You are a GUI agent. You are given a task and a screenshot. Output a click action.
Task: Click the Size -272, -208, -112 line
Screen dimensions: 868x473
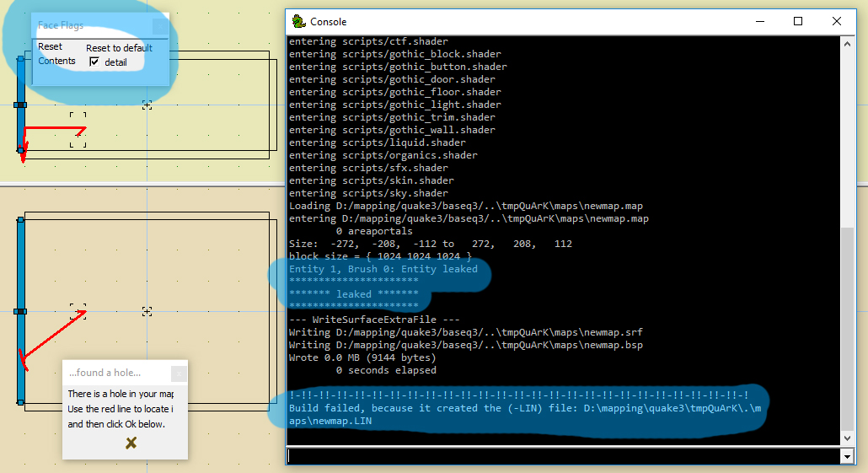click(430, 244)
